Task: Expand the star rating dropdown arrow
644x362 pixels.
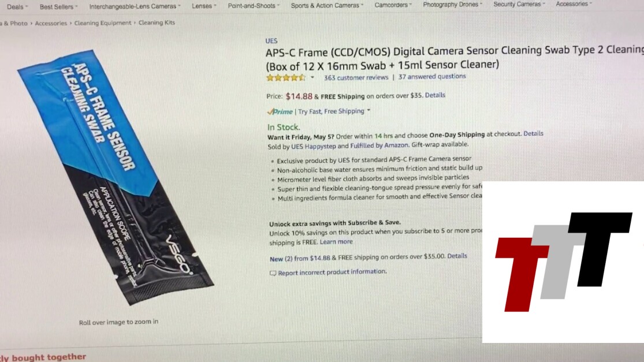Action: click(x=312, y=77)
